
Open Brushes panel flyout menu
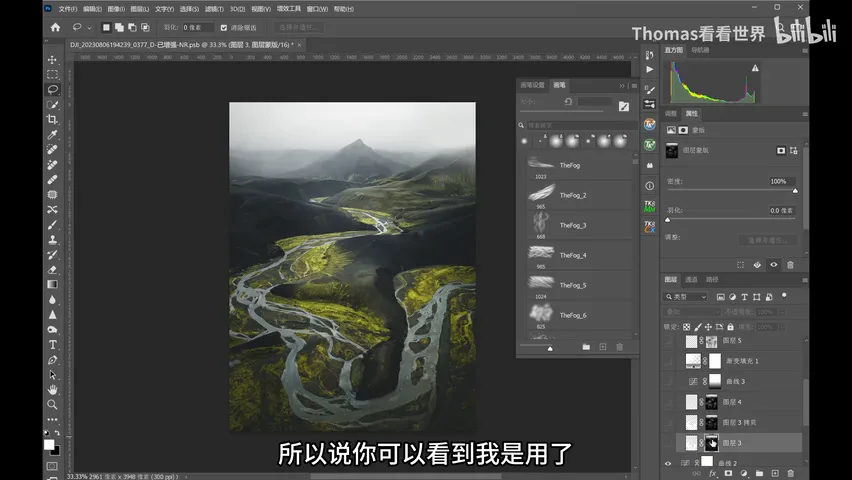[634, 85]
